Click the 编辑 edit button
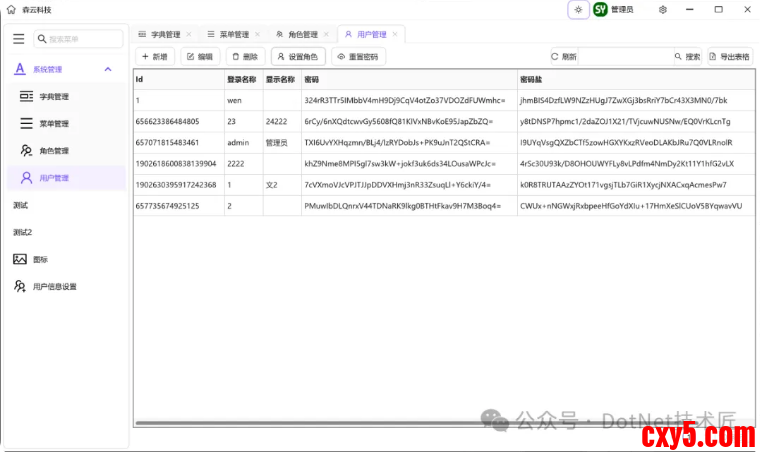The height and width of the screenshot is (455, 760). (198, 57)
